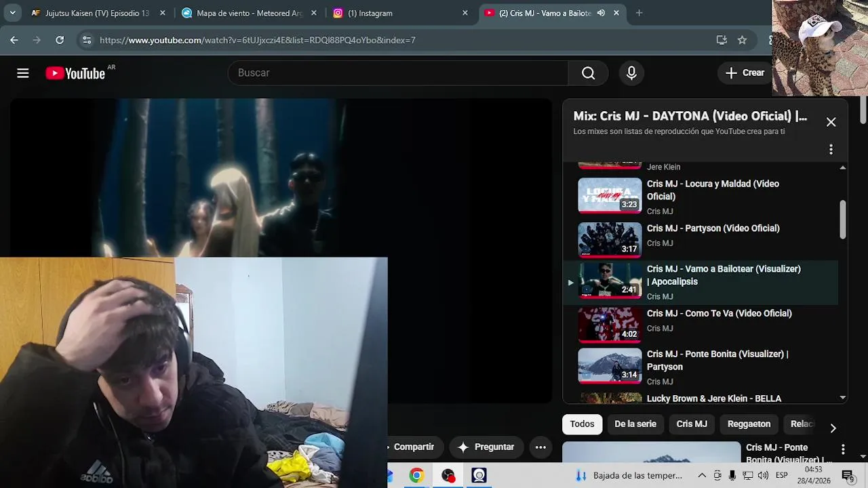This screenshot has height=488, width=868.
Task: Go forward in browser history
Action: (37, 40)
